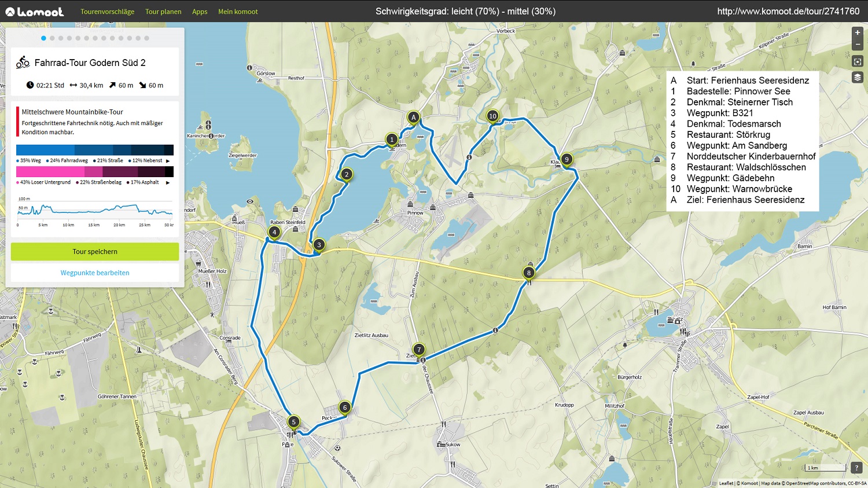Click the tour title Fahrrad-Tour Godern Süd 2
This screenshot has height=488, width=868.
(x=90, y=63)
